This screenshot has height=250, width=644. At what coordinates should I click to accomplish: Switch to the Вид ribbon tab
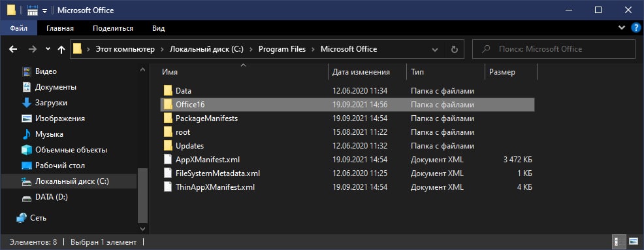tap(159, 28)
